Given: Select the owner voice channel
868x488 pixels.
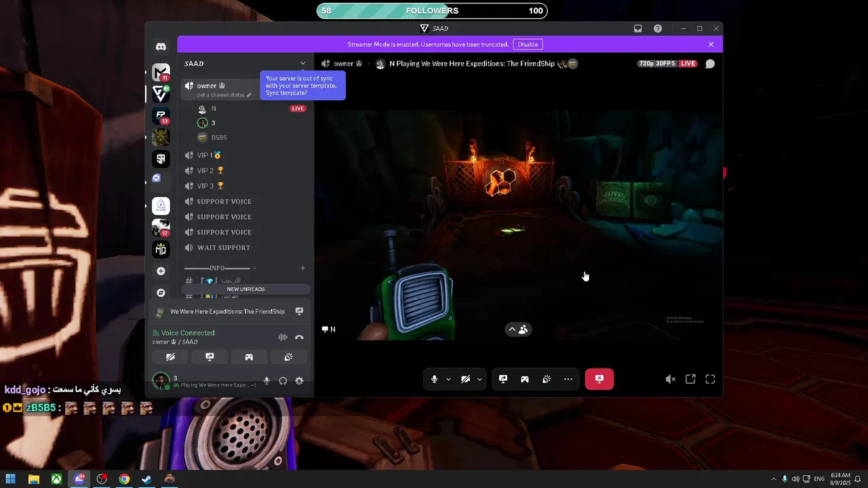Looking at the screenshot, I should pyautogui.click(x=220, y=89).
